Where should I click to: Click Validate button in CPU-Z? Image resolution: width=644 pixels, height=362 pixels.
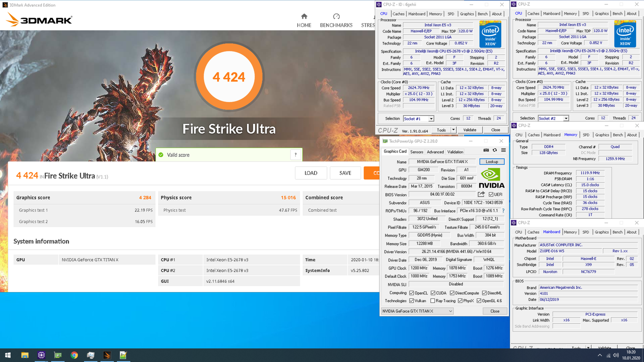[x=470, y=130]
